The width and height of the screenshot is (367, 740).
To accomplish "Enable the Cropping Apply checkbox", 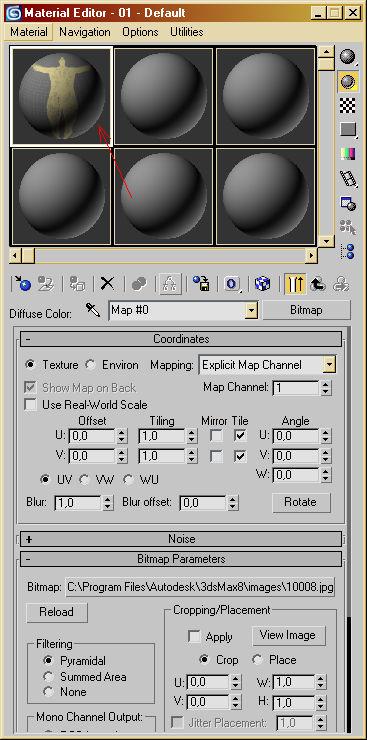I will pos(194,636).
